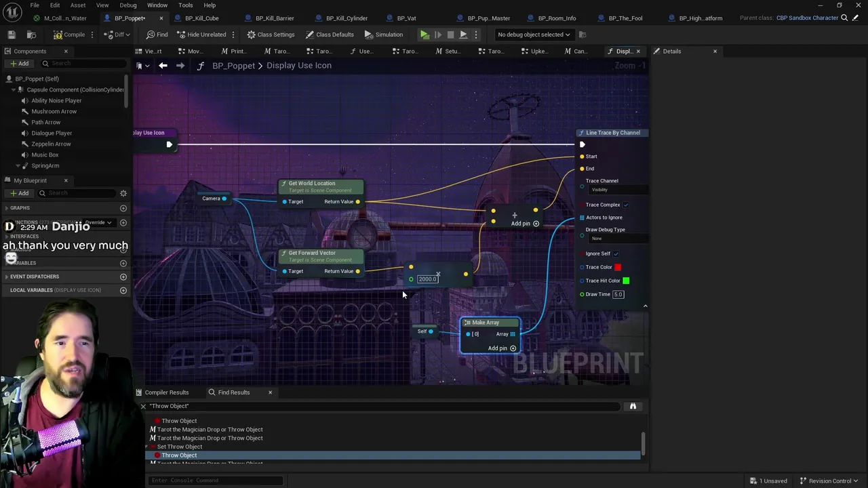Click the green Trace Hit Color swatch

626,281
